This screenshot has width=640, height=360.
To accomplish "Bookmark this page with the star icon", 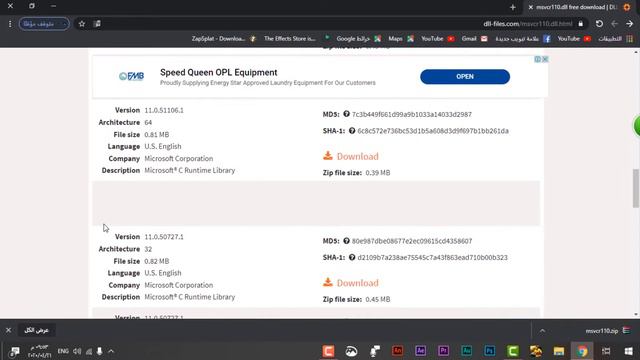I will click(x=82, y=24).
